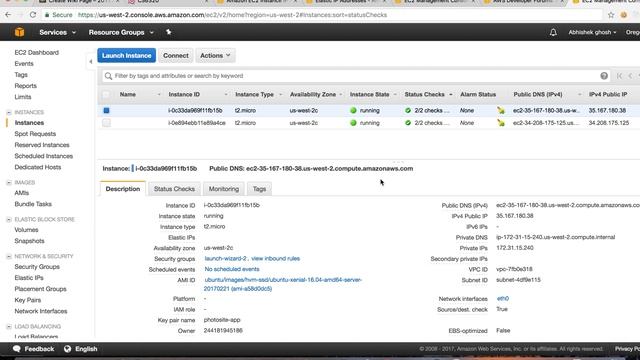Click alarm icon for instance i-0c33da969f11fb15b
Screen dimensions: 640x360
pyautogui.click(x=501, y=110)
